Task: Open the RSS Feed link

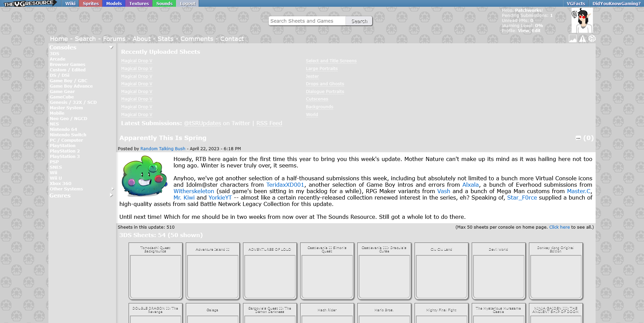Action: [269, 123]
